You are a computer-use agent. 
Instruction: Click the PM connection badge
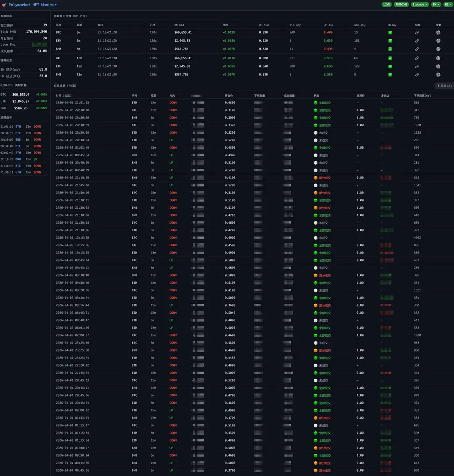tap(436, 4)
